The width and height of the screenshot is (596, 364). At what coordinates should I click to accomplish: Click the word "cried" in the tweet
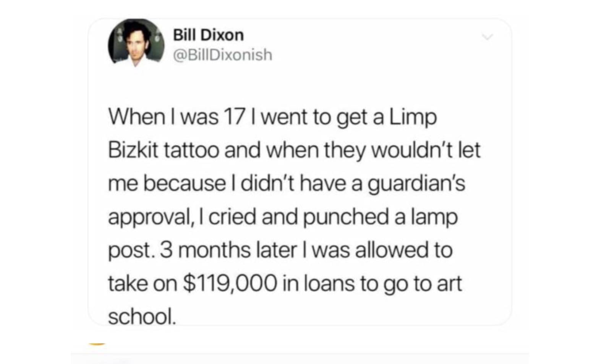232,217
